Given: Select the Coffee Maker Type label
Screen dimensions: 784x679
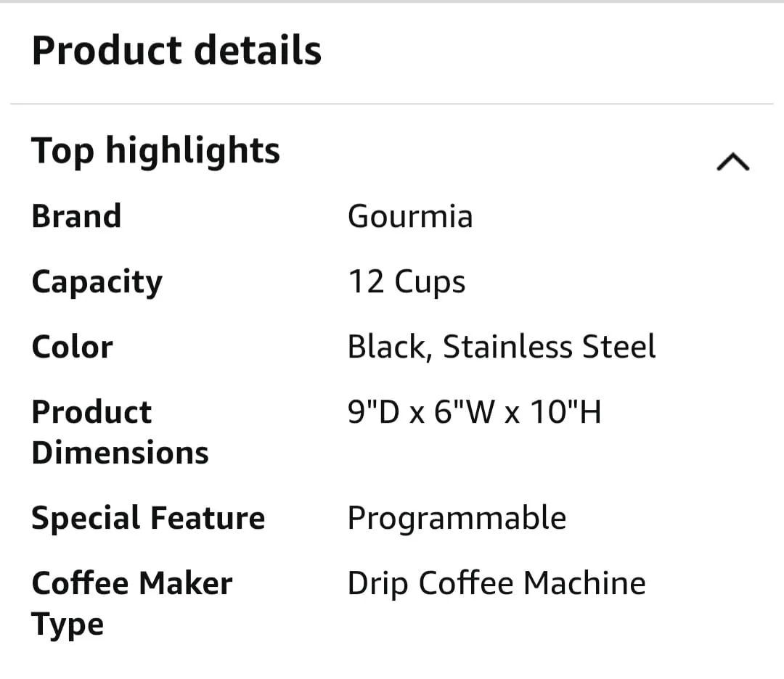Looking at the screenshot, I should [132, 604].
